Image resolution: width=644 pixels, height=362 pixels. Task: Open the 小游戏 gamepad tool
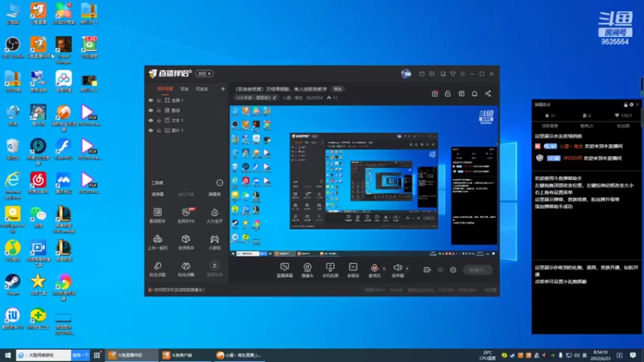[x=214, y=242]
